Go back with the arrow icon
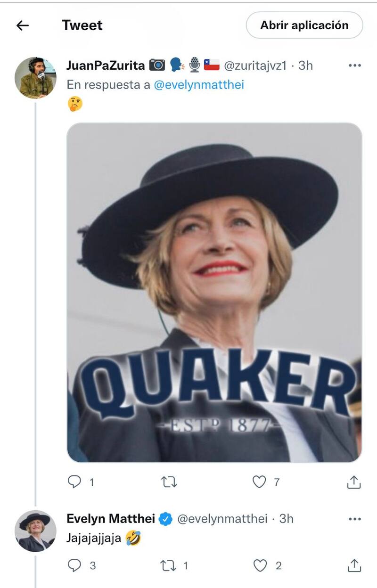Screen dimensions: 377x588 23,25
